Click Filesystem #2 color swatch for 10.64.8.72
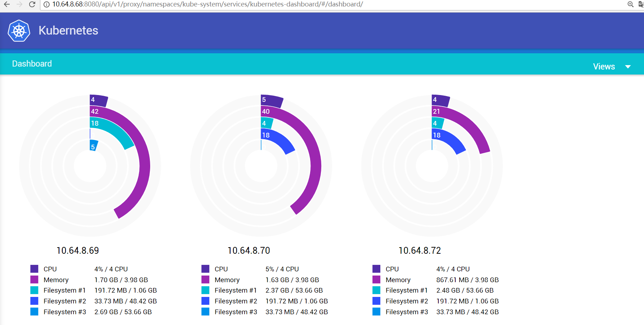644x325 pixels. [x=376, y=301]
